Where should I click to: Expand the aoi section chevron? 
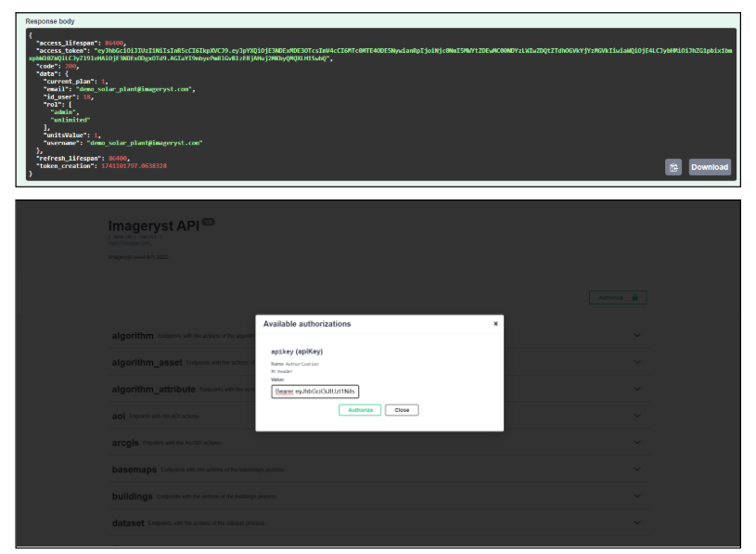(637, 416)
